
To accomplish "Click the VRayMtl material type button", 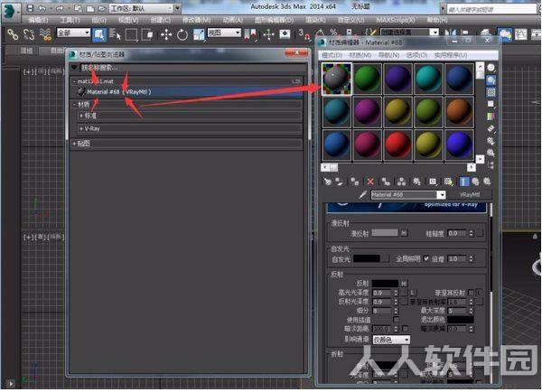I will (470, 195).
